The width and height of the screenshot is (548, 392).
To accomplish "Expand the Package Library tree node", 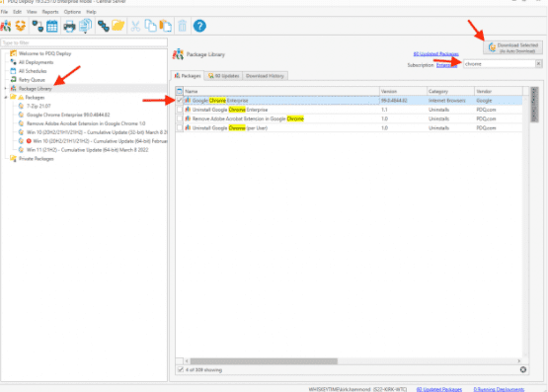I will [x=5, y=89].
